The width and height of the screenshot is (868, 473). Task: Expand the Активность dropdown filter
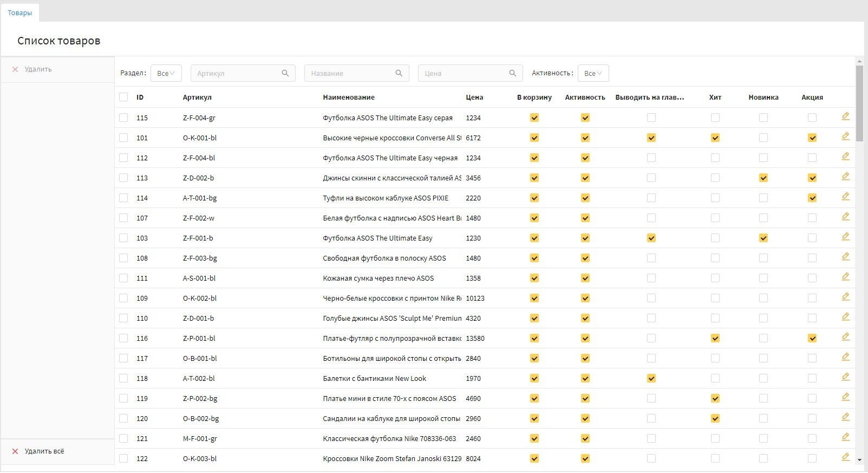593,73
